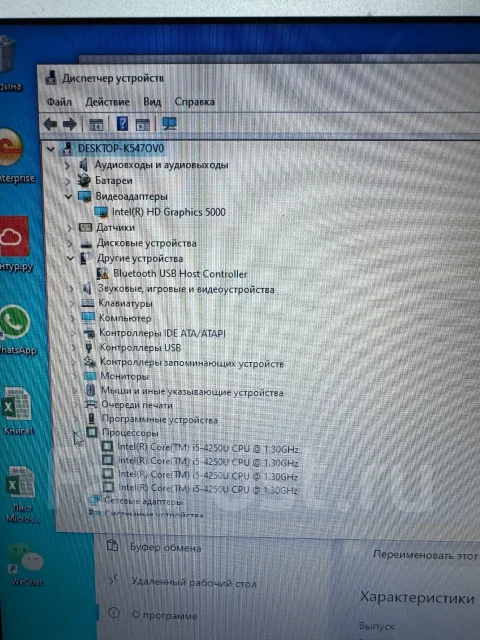Select the Сетевые адаптеры category
This screenshot has height=640, width=480.
(143, 501)
